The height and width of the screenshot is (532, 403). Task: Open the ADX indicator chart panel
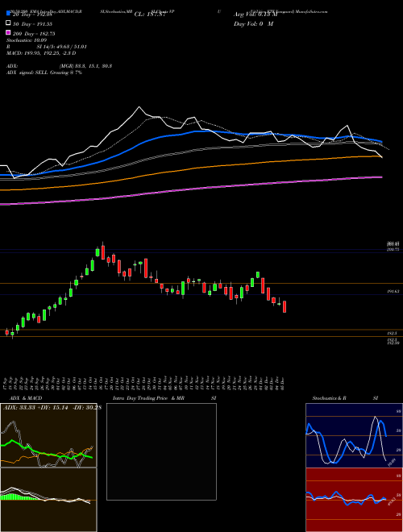[x=48, y=435]
